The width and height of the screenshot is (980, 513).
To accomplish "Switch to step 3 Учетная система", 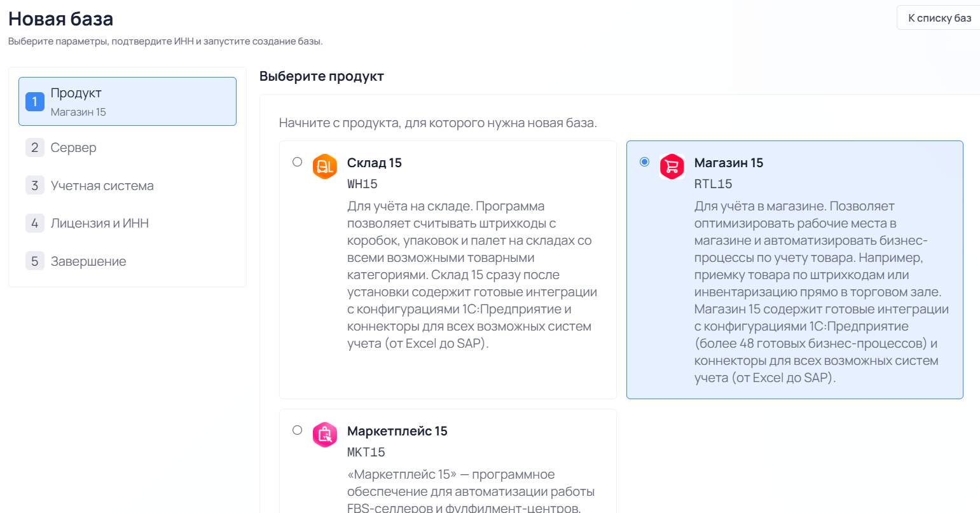I will coord(127,186).
